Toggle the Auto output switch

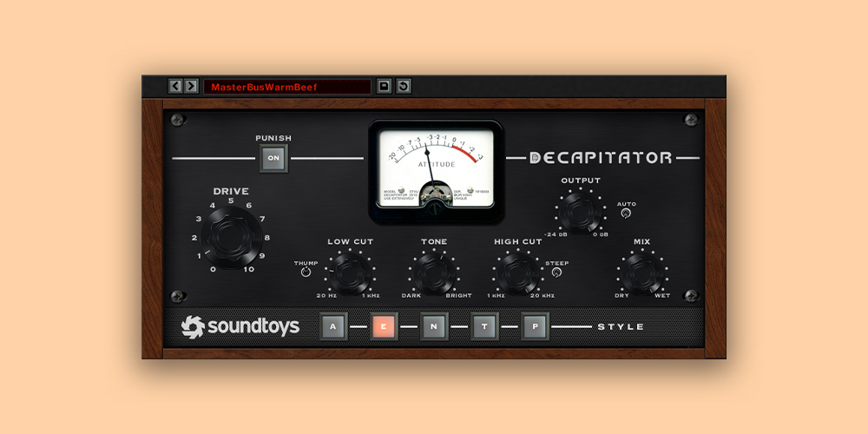626,214
